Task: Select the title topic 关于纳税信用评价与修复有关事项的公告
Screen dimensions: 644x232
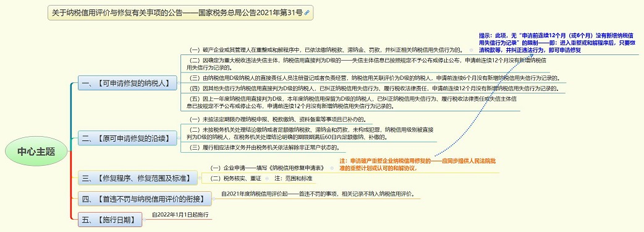Action: [180, 13]
